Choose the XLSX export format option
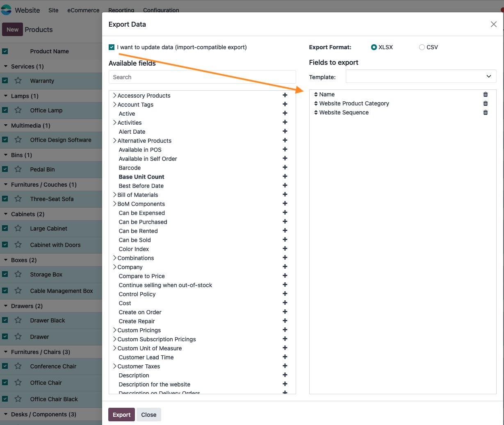 [374, 47]
